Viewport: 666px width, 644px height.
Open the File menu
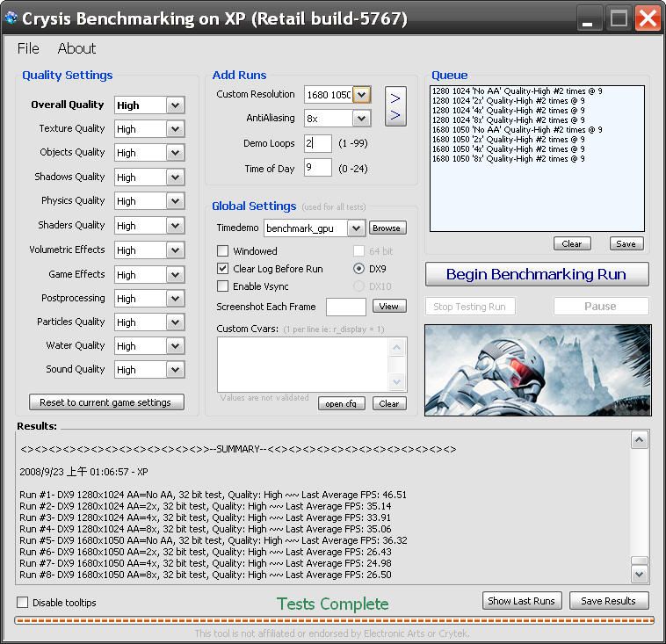coord(28,48)
